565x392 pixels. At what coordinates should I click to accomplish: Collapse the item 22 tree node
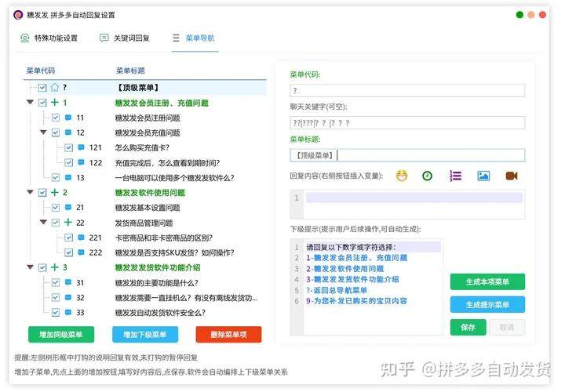(x=44, y=222)
